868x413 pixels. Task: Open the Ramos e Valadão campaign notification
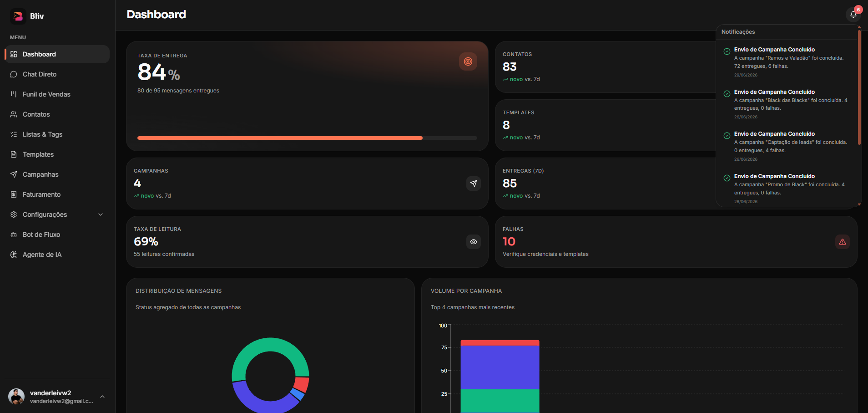pyautogui.click(x=787, y=62)
